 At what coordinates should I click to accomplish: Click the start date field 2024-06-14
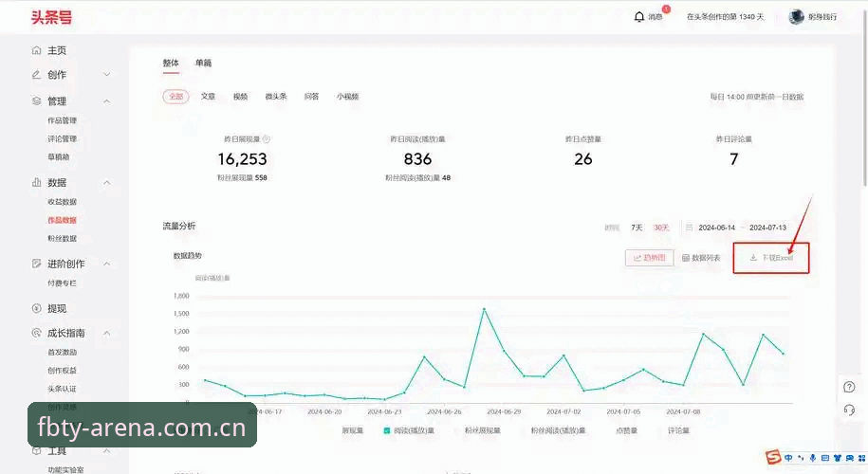click(x=717, y=228)
